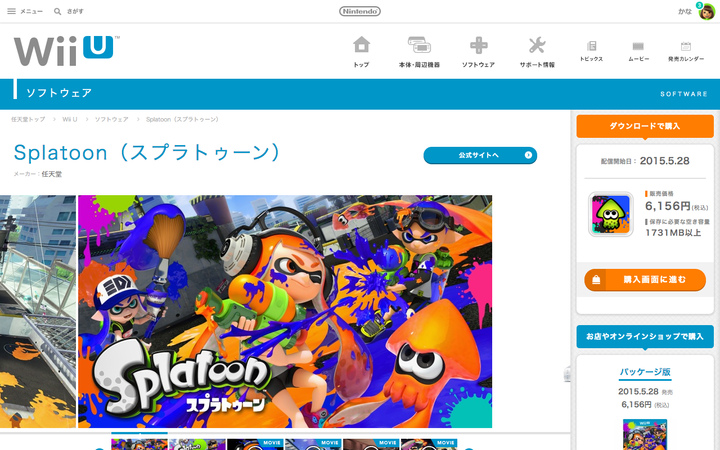Click the かな user name

[x=685, y=11]
